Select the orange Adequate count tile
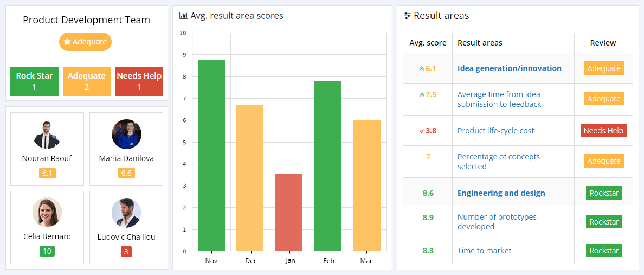This screenshot has width=644, height=275. click(87, 81)
